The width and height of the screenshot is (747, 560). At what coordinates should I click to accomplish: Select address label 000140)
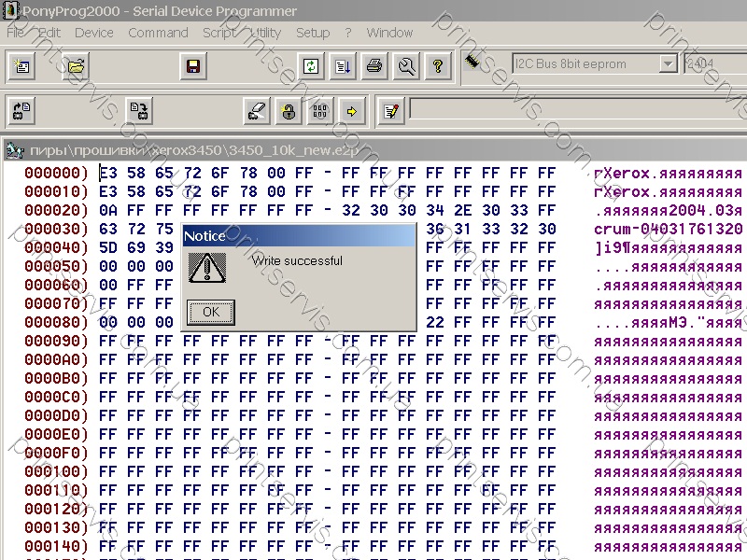point(57,546)
